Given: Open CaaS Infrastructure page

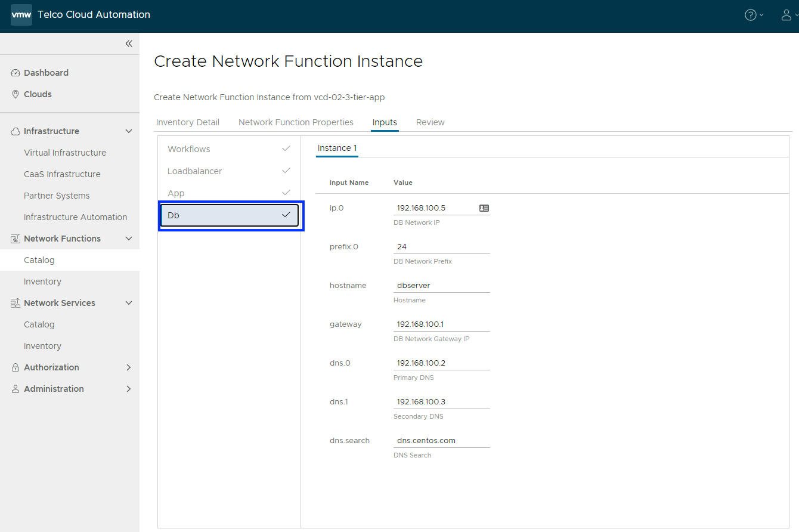Looking at the screenshot, I should pyautogui.click(x=62, y=174).
